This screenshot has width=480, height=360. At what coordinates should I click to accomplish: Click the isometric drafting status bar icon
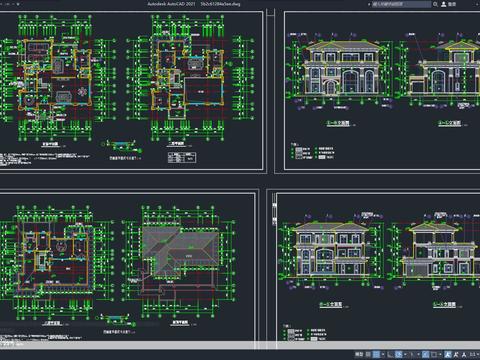[412, 354]
